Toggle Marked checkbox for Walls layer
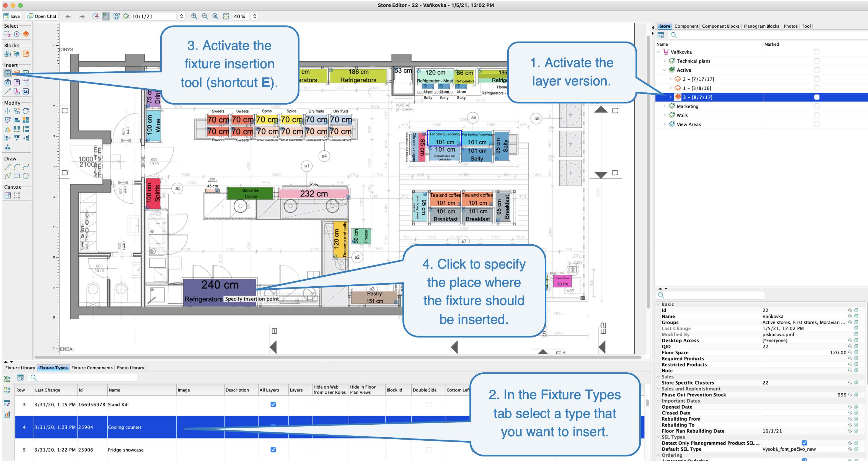 [817, 115]
